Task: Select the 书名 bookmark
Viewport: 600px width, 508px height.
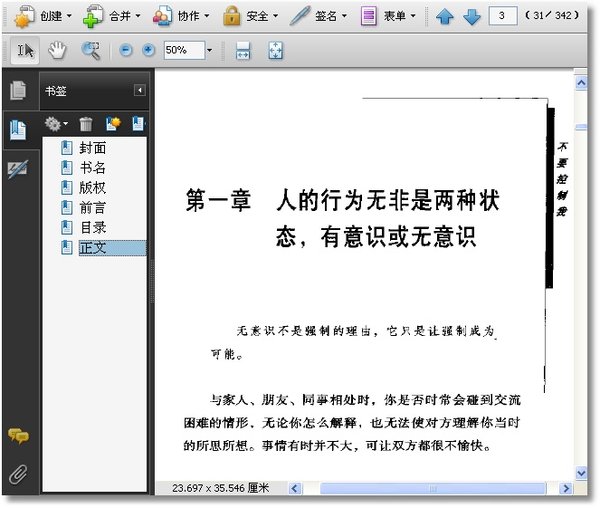Action: tap(93, 168)
